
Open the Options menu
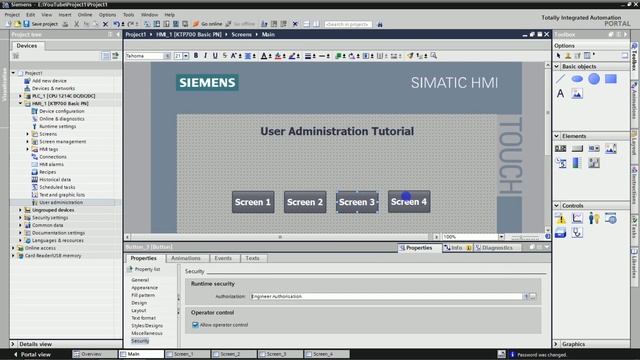pos(107,15)
